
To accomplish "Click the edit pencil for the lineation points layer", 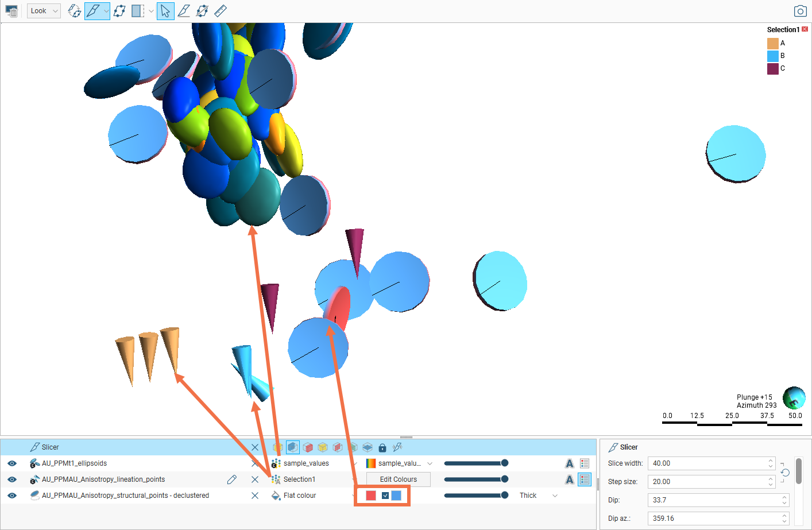I will pyautogui.click(x=231, y=479).
